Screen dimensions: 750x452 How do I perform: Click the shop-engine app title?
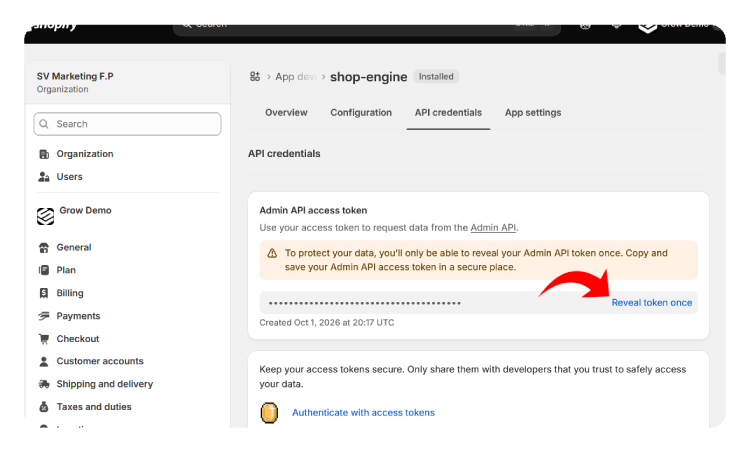click(369, 77)
